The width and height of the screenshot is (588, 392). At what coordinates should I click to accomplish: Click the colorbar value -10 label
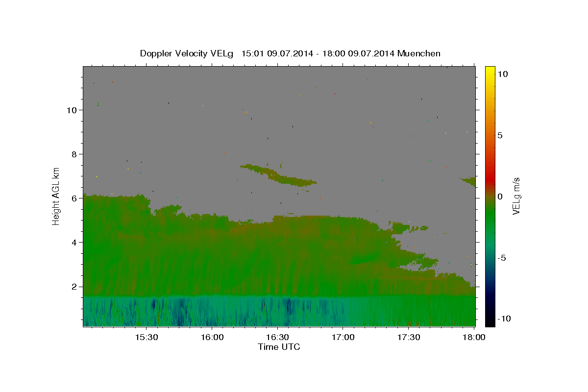[x=504, y=318]
